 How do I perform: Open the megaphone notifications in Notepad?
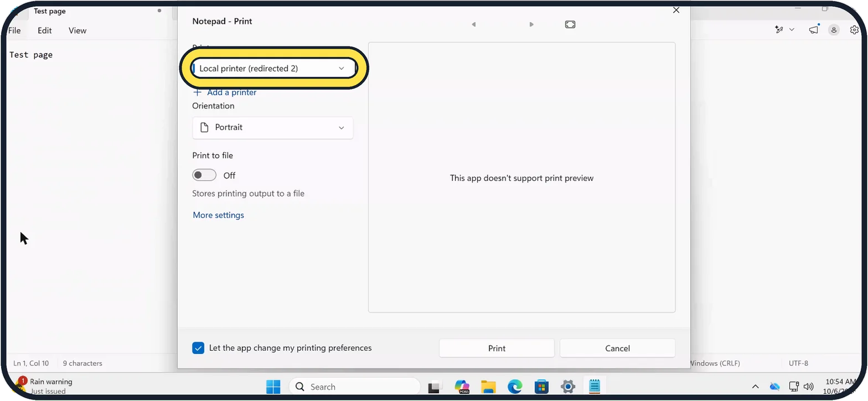[813, 30]
